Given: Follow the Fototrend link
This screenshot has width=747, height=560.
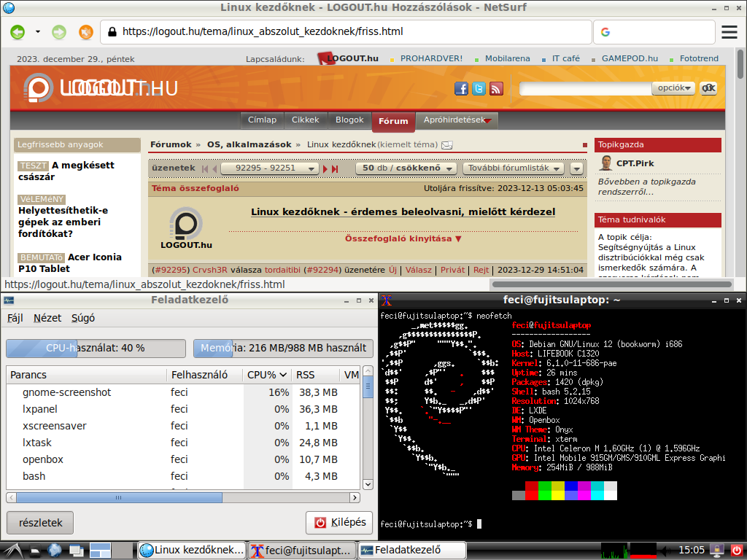Looking at the screenshot, I should pos(699,58).
